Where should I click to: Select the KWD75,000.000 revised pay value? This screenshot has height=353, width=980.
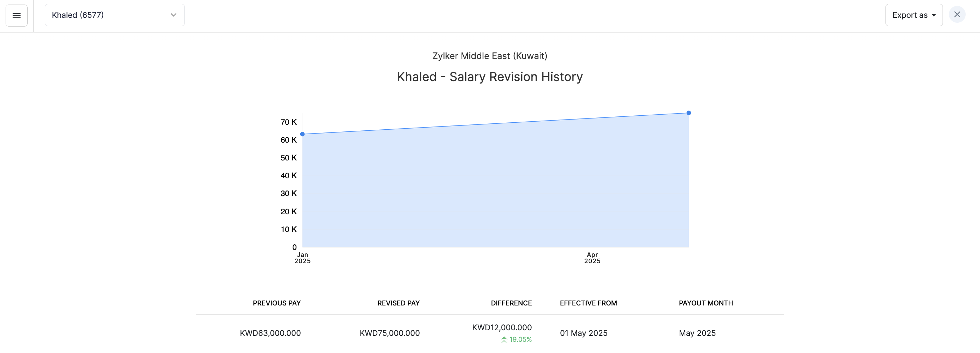coord(390,333)
